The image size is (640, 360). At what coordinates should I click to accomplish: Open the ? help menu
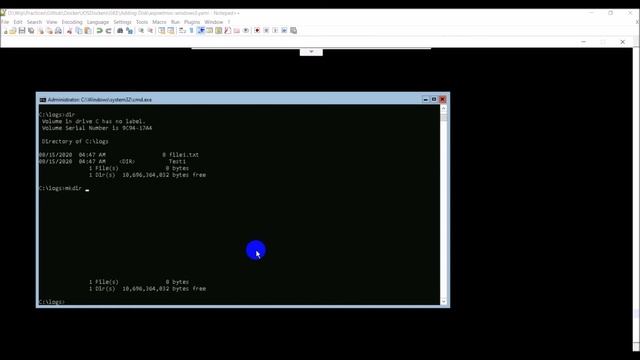click(x=229, y=22)
